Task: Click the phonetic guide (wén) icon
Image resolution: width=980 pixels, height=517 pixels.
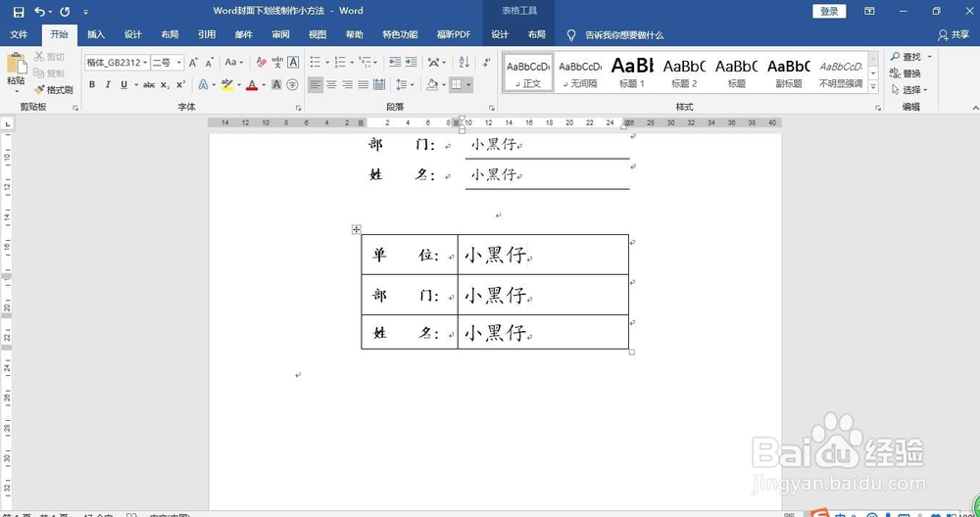Action: (277, 63)
